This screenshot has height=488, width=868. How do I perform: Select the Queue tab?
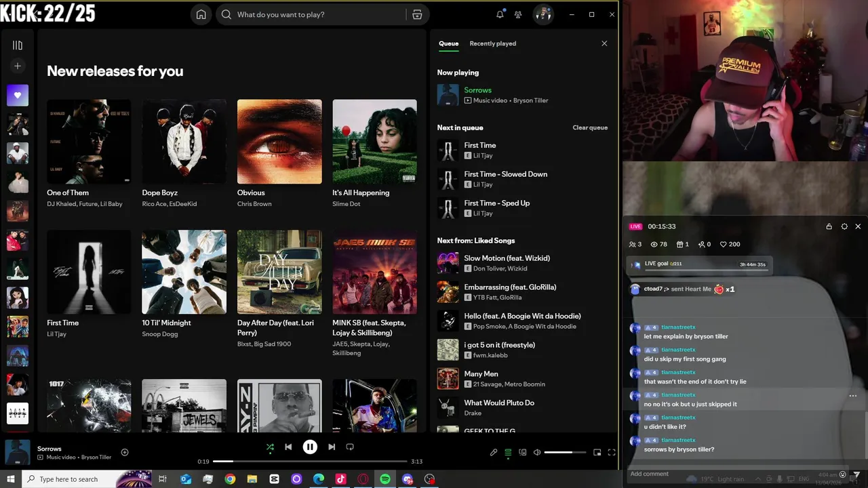point(448,43)
